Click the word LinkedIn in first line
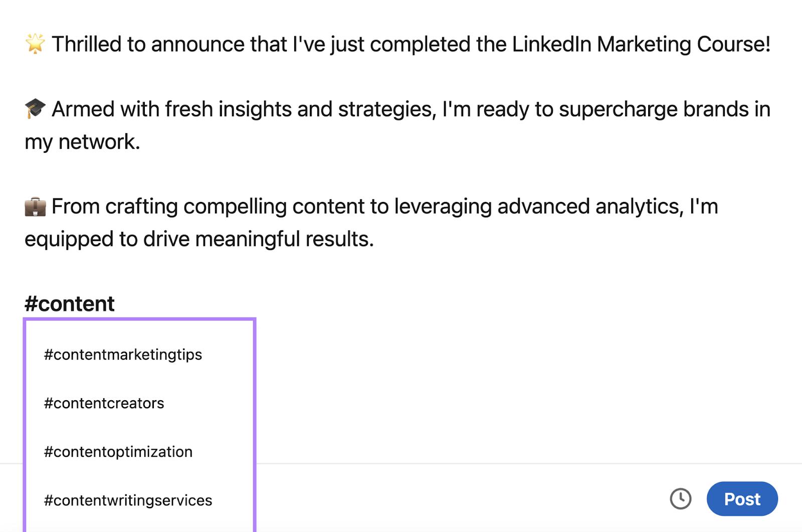The image size is (802, 532). pyautogui.click(x=550, y=44)
